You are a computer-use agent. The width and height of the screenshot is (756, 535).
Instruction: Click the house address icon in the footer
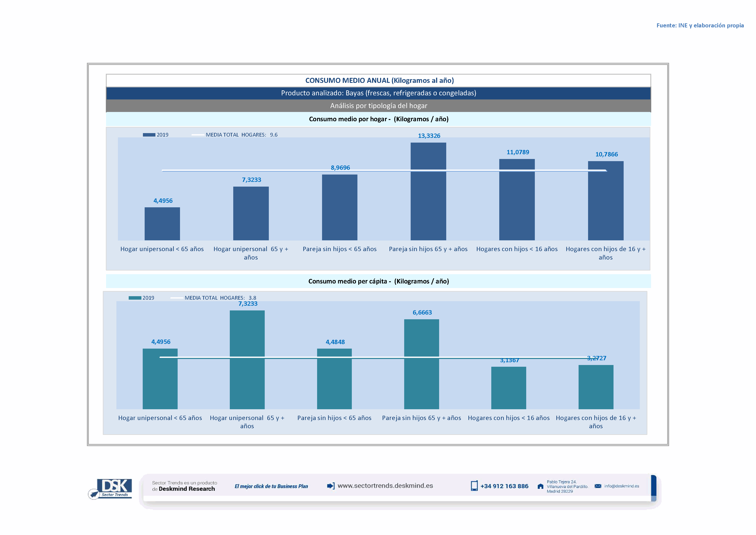tap(540, 487)
